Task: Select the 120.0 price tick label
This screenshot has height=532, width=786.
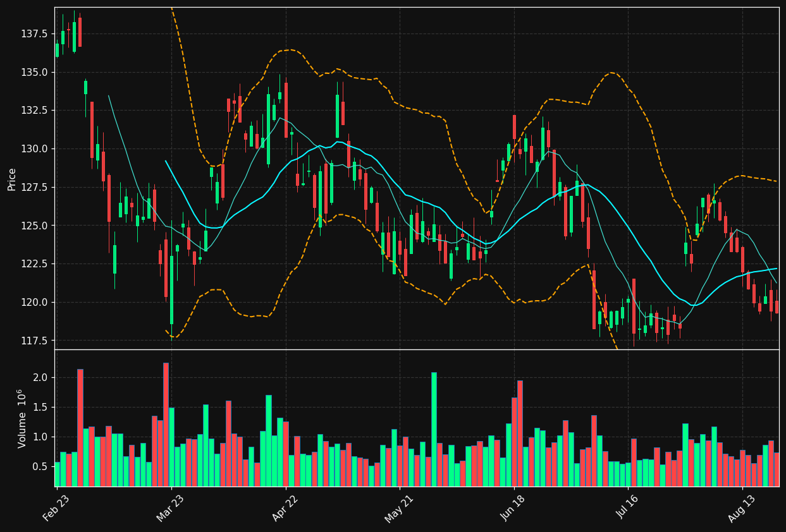Action: [34, 302]
